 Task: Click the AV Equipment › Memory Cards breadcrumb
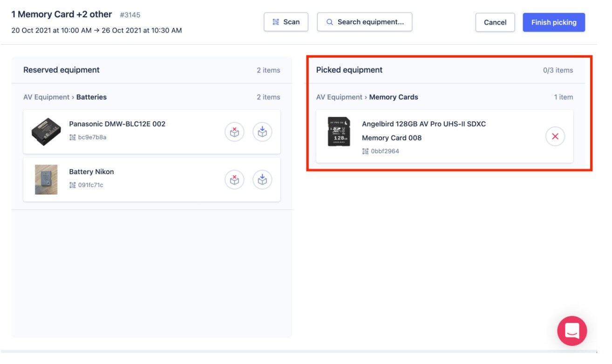tap(367, 97)
